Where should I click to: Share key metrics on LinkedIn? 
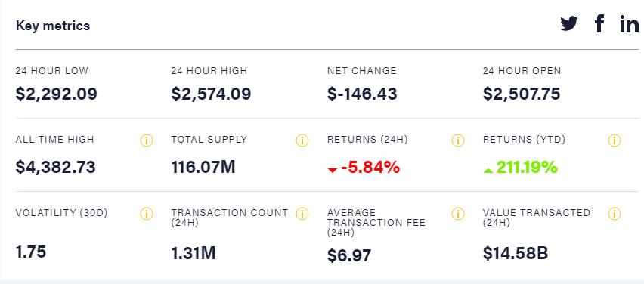(x=629, y=24)
